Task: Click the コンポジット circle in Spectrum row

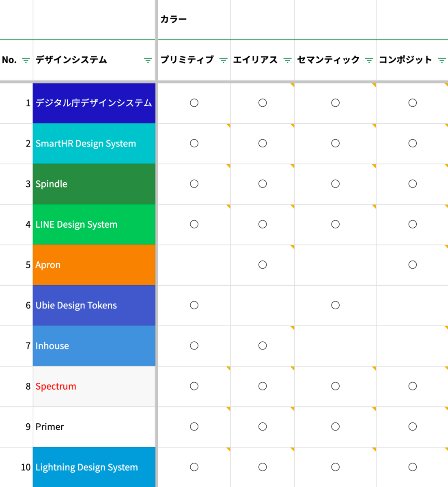Action: [x=413, y=386]
